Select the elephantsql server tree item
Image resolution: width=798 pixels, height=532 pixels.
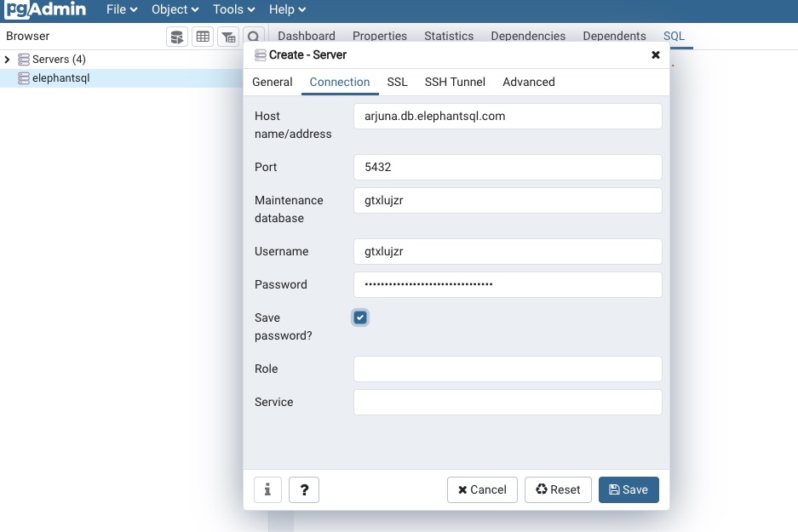coord(60,77)
